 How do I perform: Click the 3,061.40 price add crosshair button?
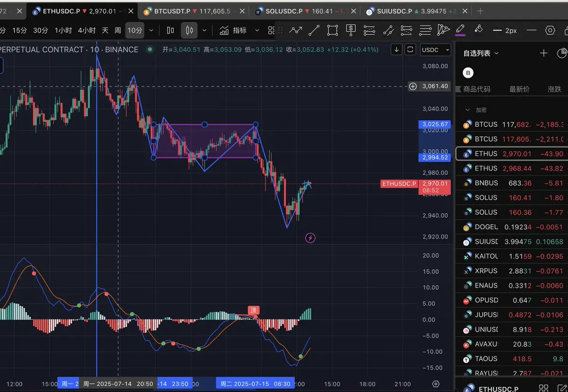point(413,86)
